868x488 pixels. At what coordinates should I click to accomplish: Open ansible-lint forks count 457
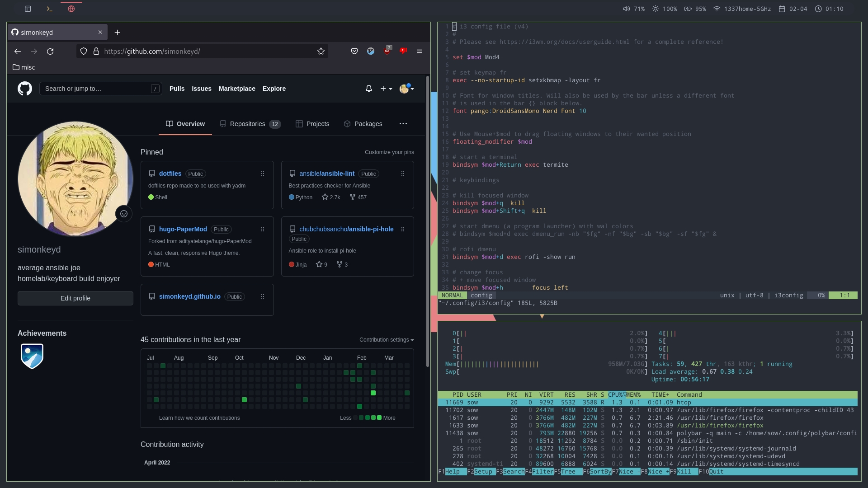pyautogui.click(x=358, y=197)
